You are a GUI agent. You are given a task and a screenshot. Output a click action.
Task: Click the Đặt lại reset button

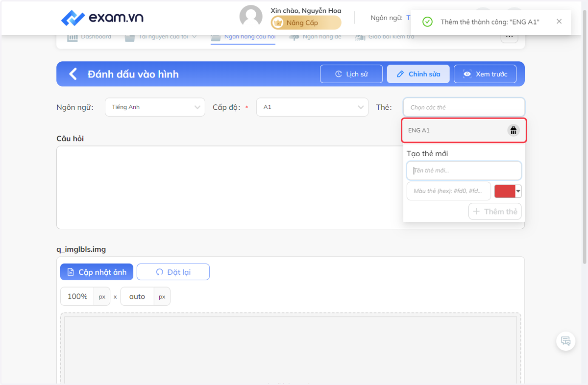coord(173,272)
